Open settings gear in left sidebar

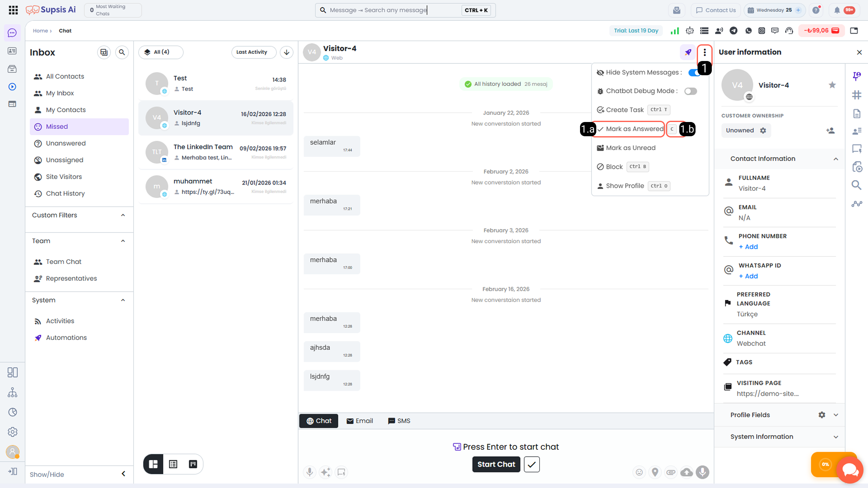[13, 432]
